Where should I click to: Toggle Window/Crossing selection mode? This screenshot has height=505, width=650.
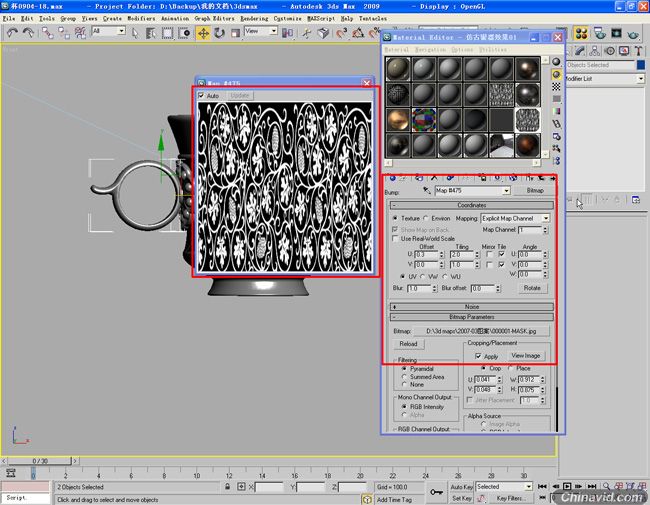(x=184, y=33)
